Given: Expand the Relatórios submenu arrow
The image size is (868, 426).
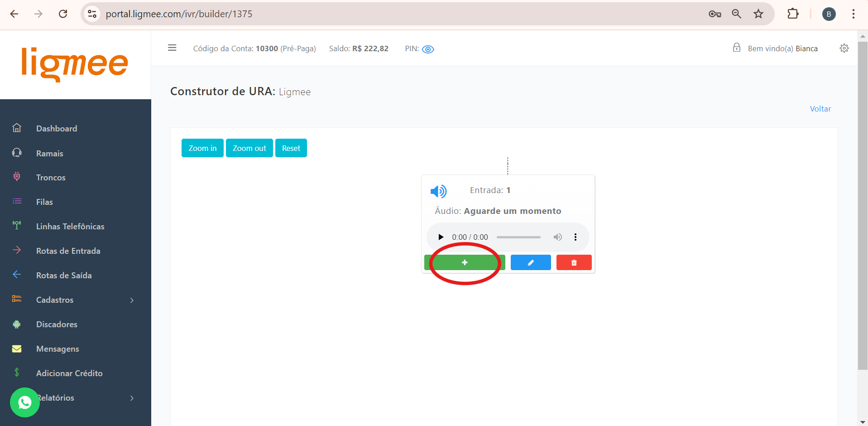Looking at the screenshot, I should click(x=132, y=398).
